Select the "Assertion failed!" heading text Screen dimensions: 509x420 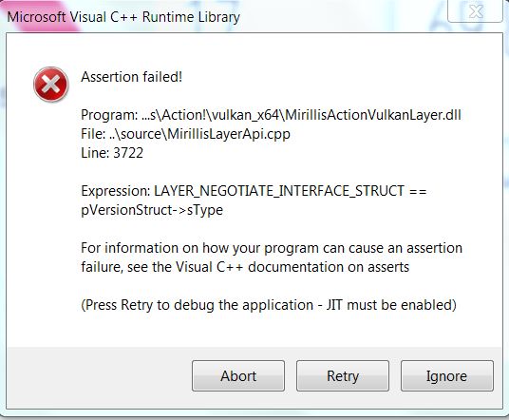click(131, 77)
